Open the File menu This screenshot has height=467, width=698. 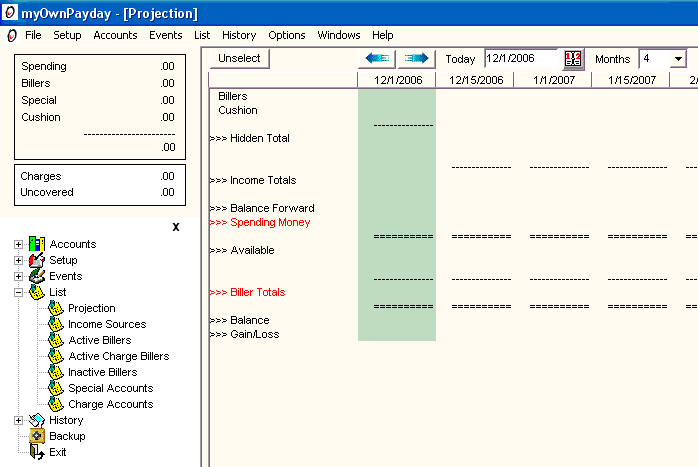33,35
